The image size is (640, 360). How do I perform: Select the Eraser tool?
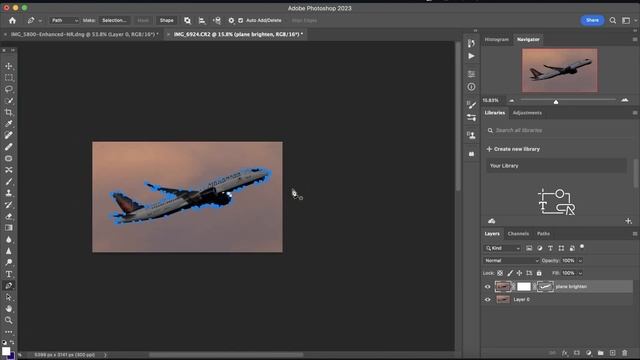(x=9, y=216)
